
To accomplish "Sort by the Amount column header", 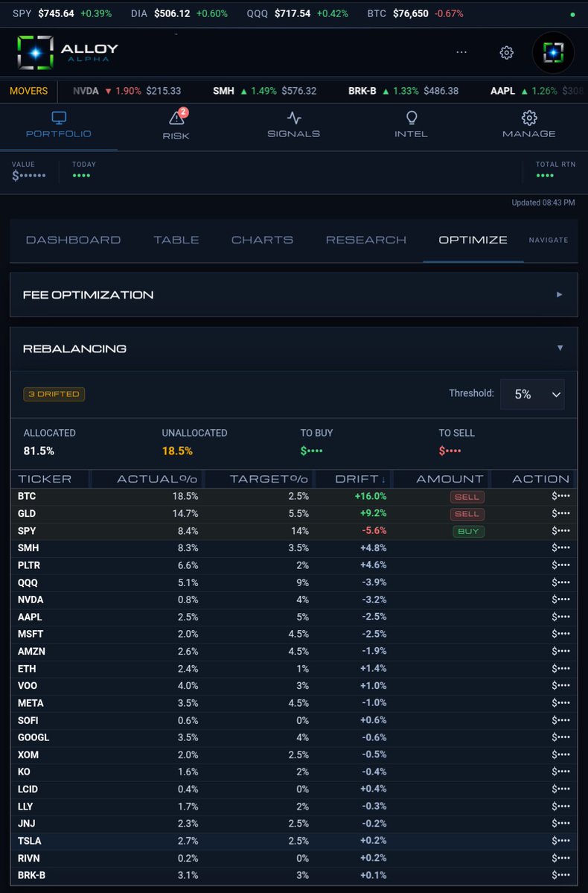I will point(450,479).
